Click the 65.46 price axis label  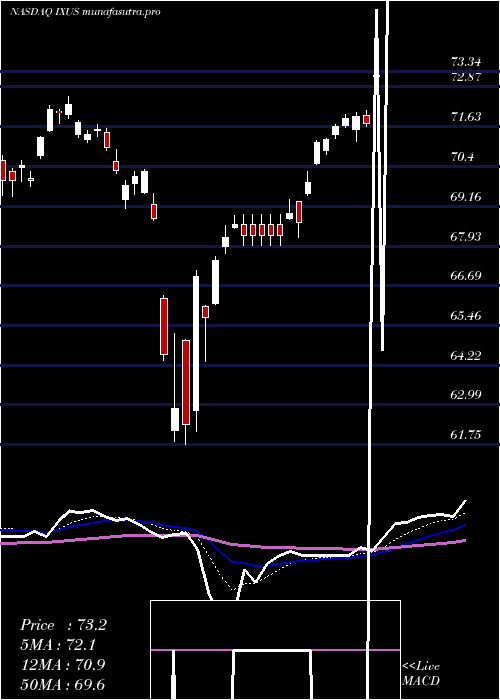click(x=466, y=316)
